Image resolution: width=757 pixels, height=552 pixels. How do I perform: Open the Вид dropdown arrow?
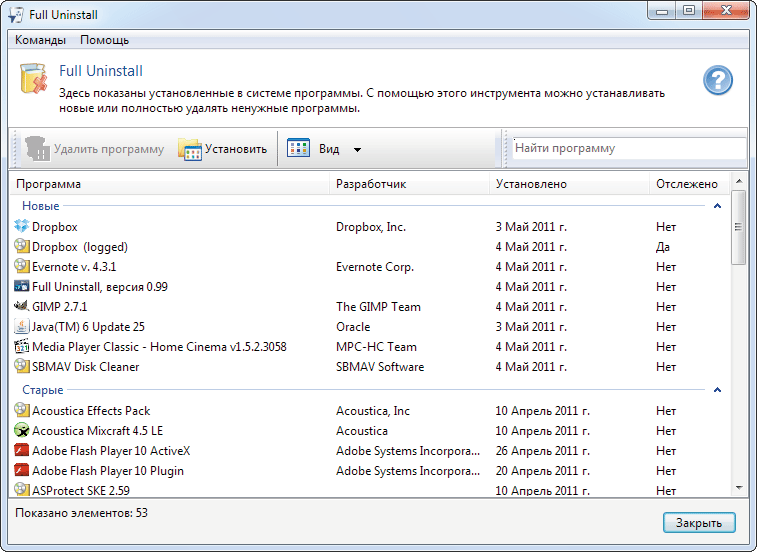point(357,150)
